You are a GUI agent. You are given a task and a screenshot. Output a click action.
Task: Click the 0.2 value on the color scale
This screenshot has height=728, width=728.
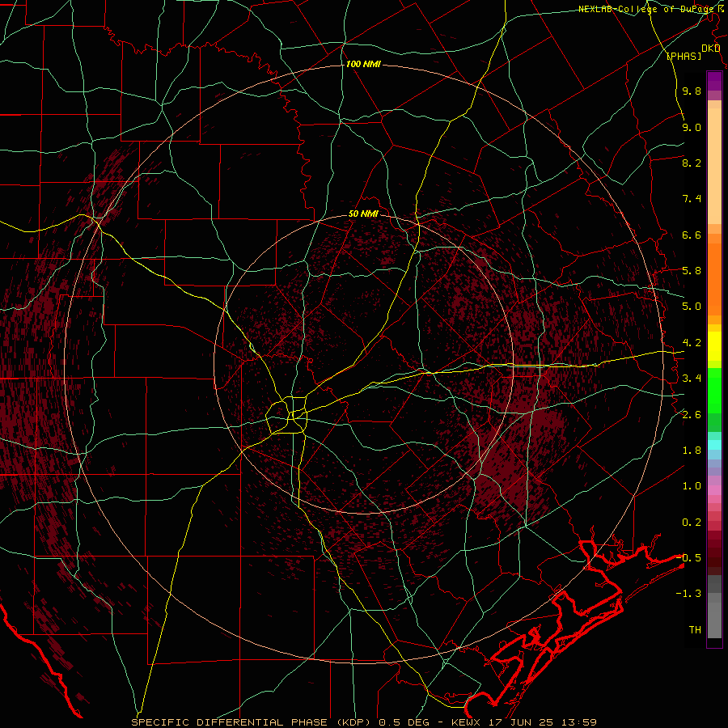point(692,523)
